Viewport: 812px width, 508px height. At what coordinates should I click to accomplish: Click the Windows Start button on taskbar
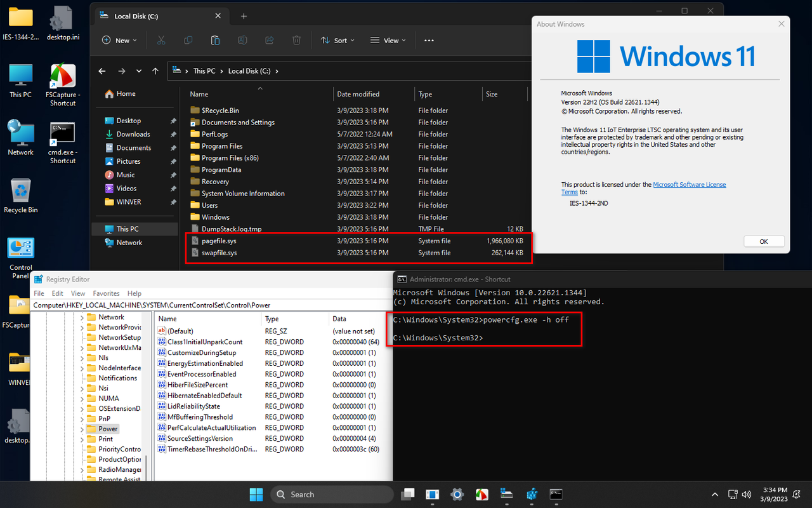256,494
